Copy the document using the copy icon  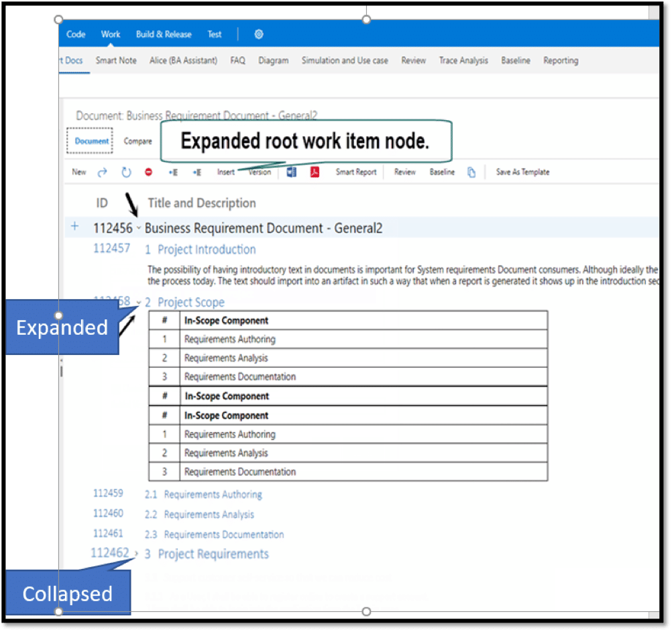471,172
